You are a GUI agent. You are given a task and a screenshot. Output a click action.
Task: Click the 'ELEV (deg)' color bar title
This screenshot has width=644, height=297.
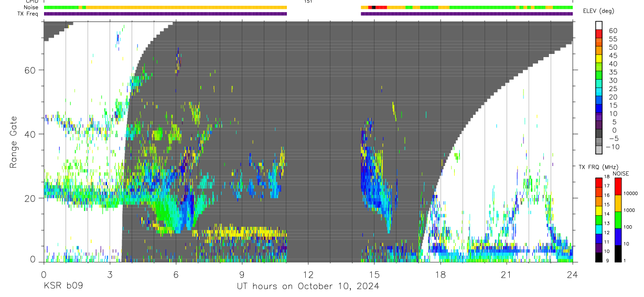click(x=598, y=11)
